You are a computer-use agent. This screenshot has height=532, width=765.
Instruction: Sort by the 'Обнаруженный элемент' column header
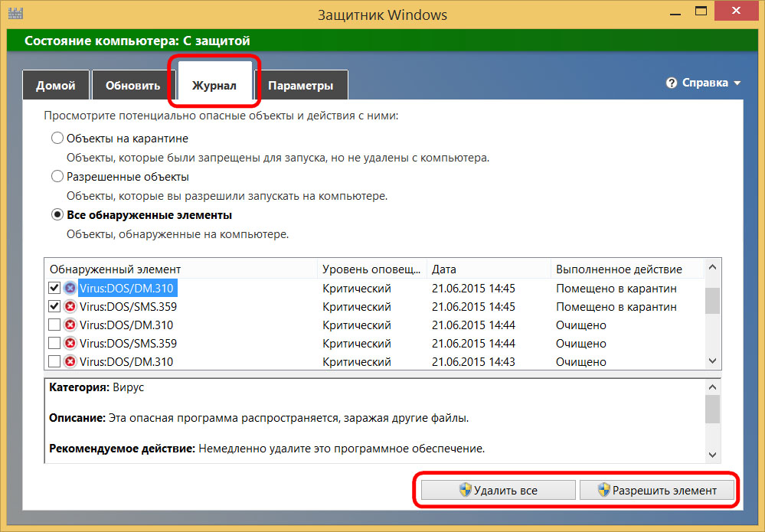click(181, 269)
